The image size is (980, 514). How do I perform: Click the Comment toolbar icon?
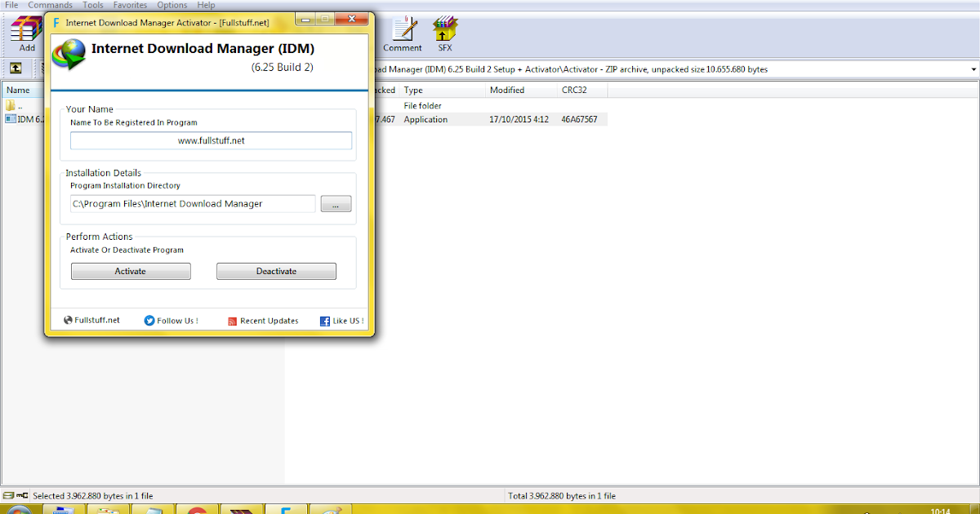402,31
